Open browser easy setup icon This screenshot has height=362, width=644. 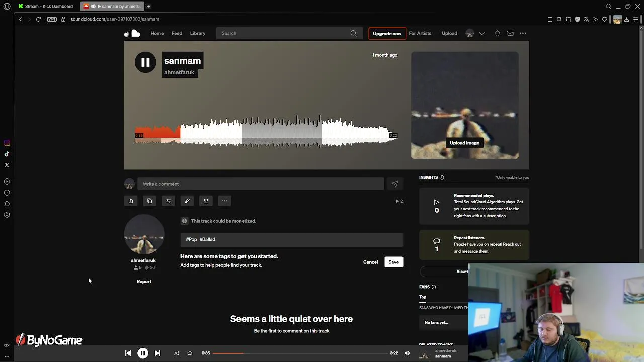[x=636, y=19]
